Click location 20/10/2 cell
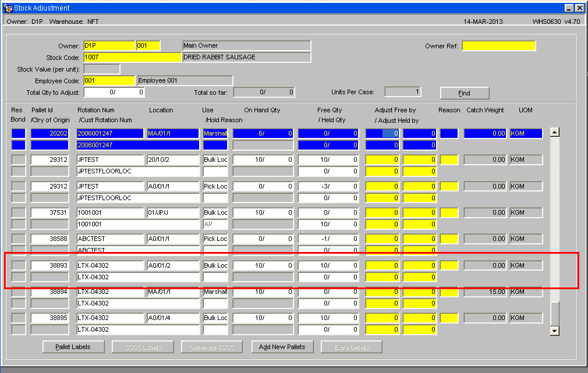The height and width of the screenshot is (373, 588). coord(173,159)
